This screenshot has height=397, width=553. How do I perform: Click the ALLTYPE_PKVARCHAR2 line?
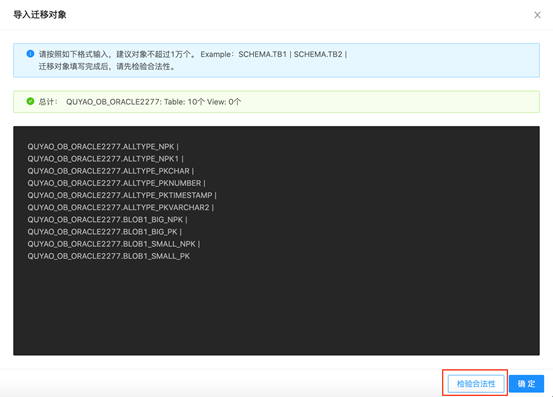[x=121, y=207]
